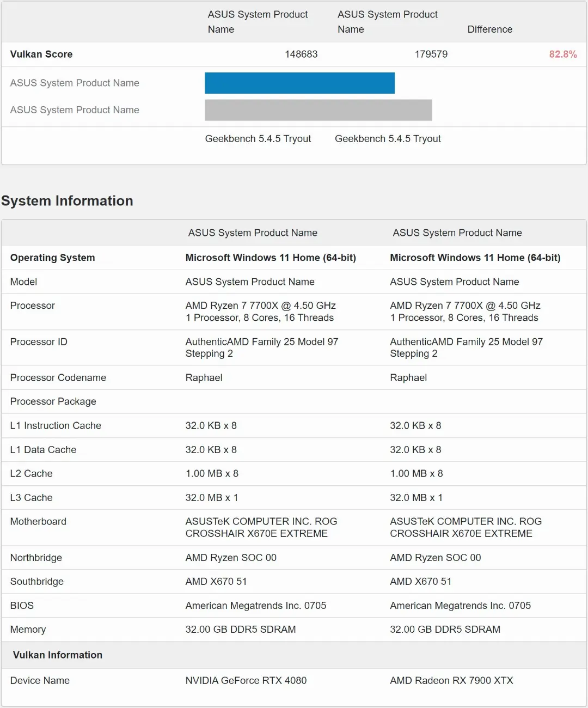Click the Processor Codename row label
588x708 pixels.
58,377
